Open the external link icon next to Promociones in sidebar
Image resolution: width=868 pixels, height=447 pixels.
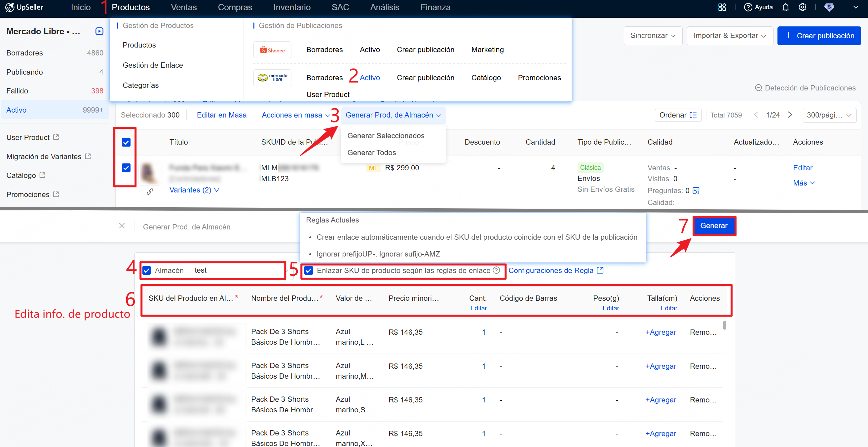click(56, 194)
